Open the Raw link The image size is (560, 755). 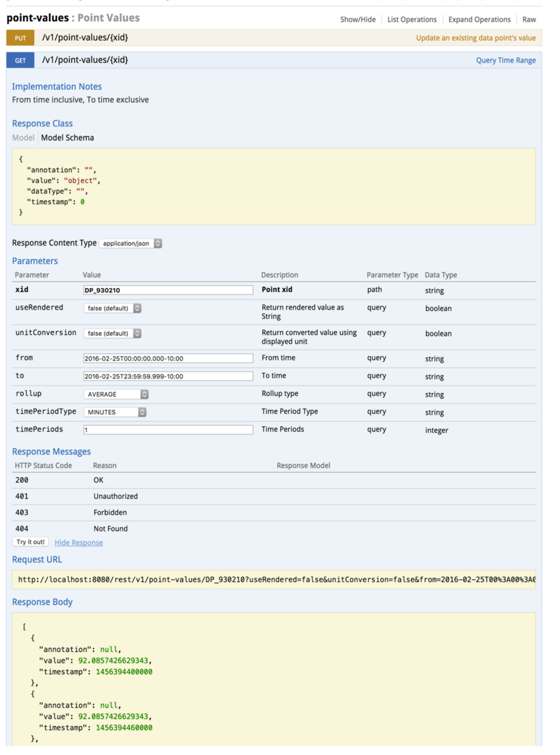point(528,20)
